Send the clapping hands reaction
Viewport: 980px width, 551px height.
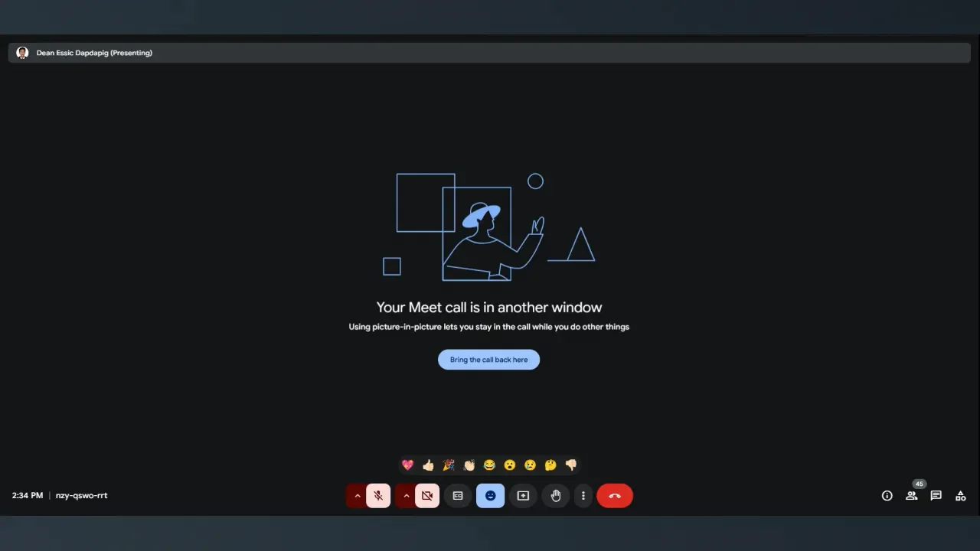click(x=469, y=465)
